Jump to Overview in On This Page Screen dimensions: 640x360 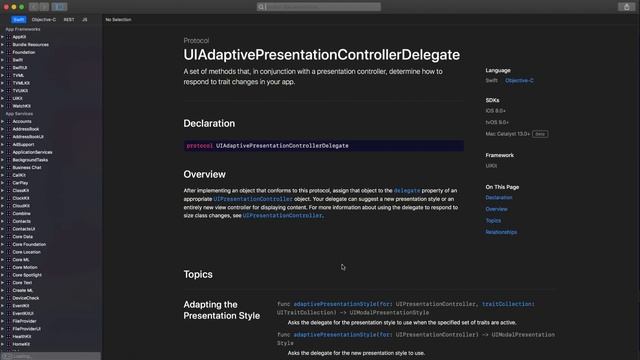click(496, 209)
